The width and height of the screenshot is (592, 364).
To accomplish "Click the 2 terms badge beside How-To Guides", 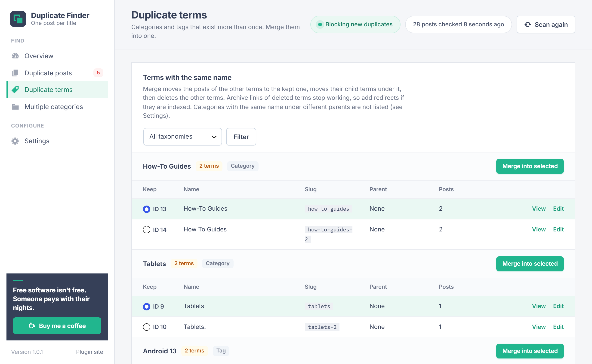I will [209, 166].
